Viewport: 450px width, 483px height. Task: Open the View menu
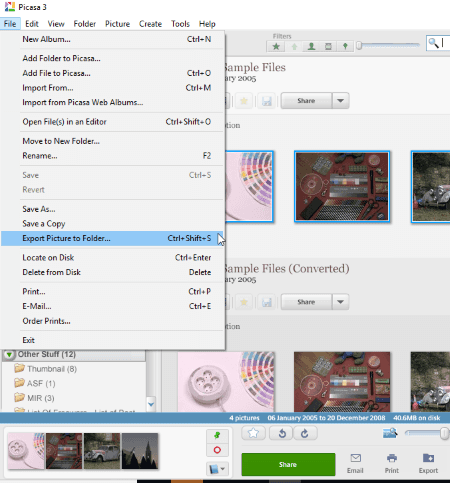point(56,24)
